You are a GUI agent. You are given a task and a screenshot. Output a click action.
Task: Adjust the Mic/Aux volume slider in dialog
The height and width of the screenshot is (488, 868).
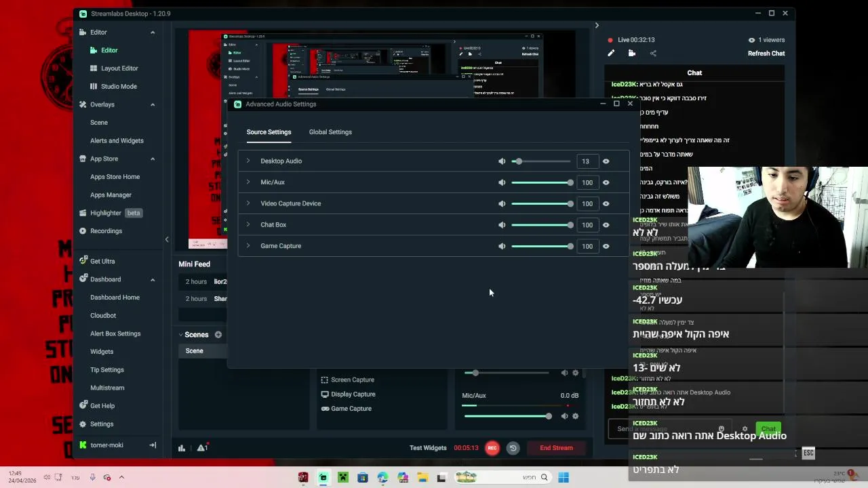pos(541,182)
